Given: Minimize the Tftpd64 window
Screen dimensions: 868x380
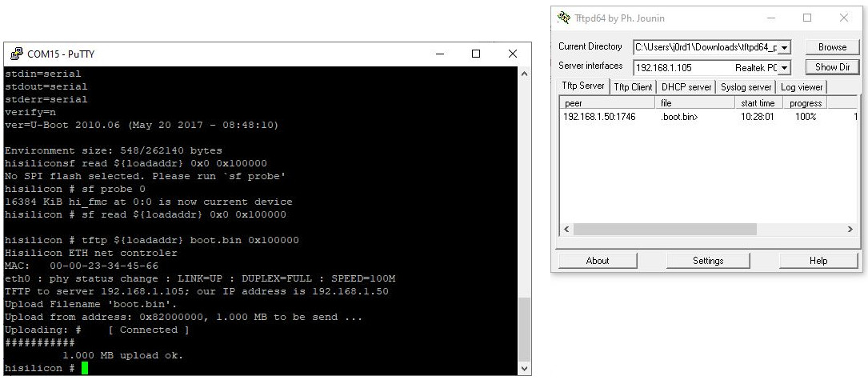Looking at the screenshot, I should pos(770,18).
